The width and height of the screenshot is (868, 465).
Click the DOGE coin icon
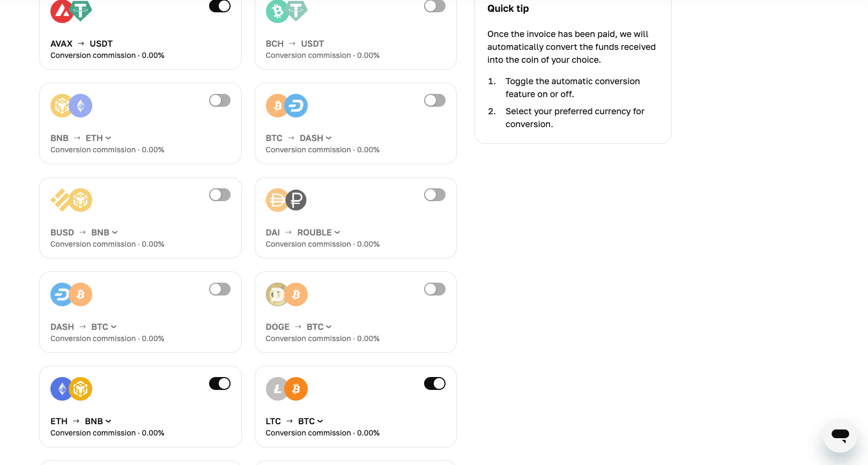coord(277,294)
